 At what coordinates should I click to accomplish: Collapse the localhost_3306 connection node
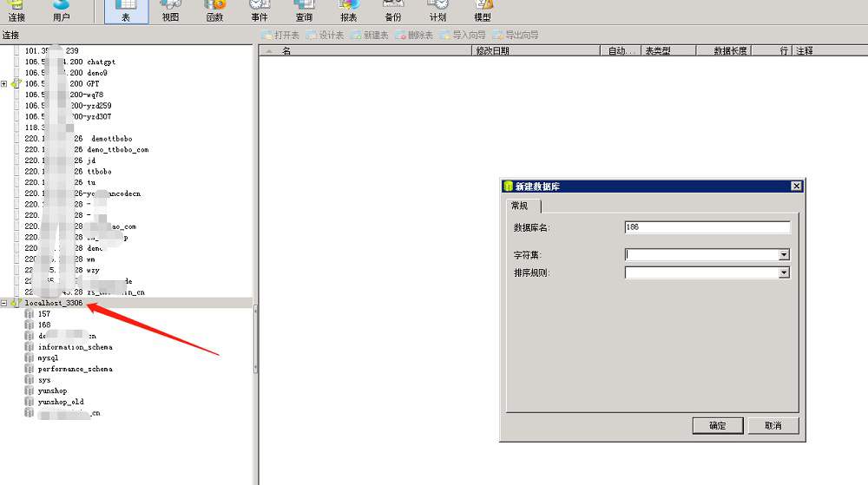coord(4,303)
